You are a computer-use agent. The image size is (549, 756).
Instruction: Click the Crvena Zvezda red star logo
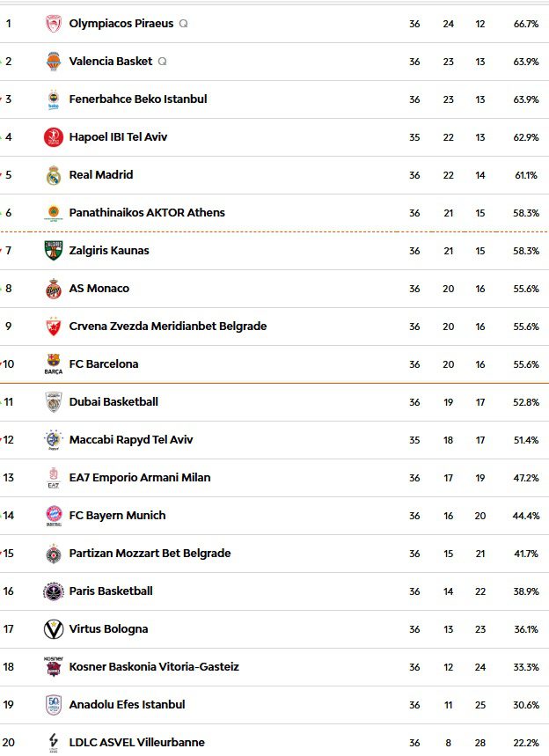point(52,326)
